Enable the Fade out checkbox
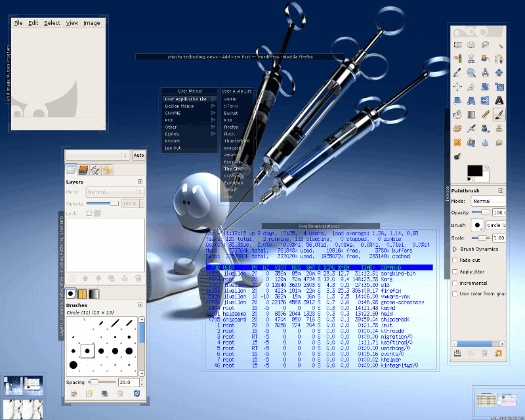The height and width of the screenshot is (420, 525). click(455, 261)
